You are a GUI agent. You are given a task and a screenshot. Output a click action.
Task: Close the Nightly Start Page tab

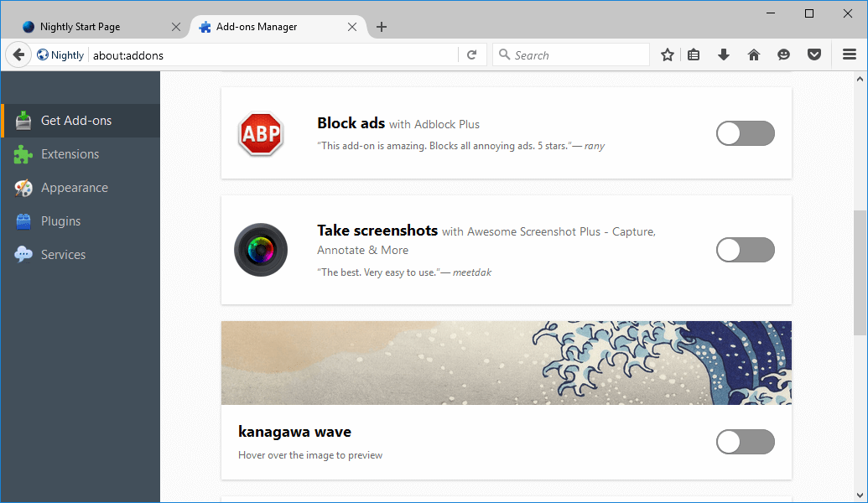coord(176,27)
